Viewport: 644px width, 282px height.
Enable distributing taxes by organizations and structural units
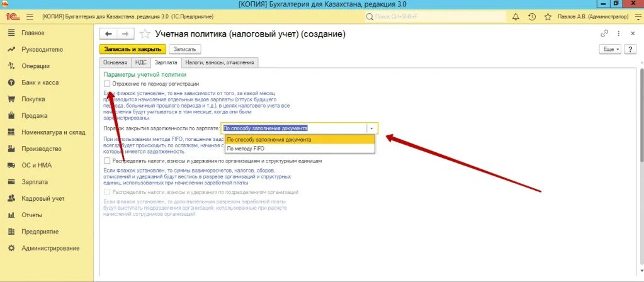point(107,161)
